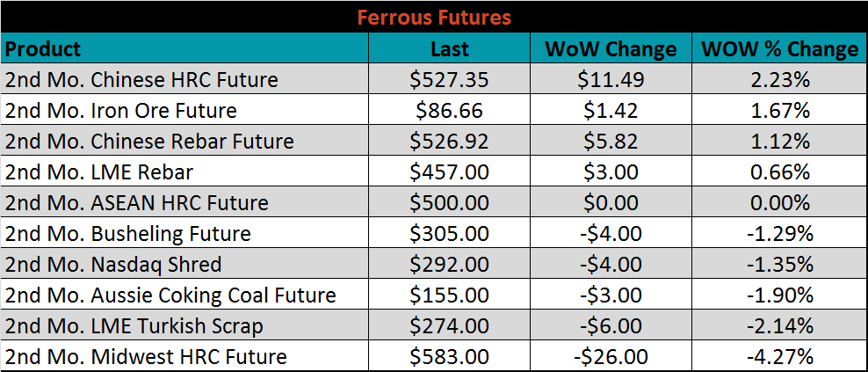Click the WOW % Change column header
This screenshot has height=372, width=868.
point(779,48)
